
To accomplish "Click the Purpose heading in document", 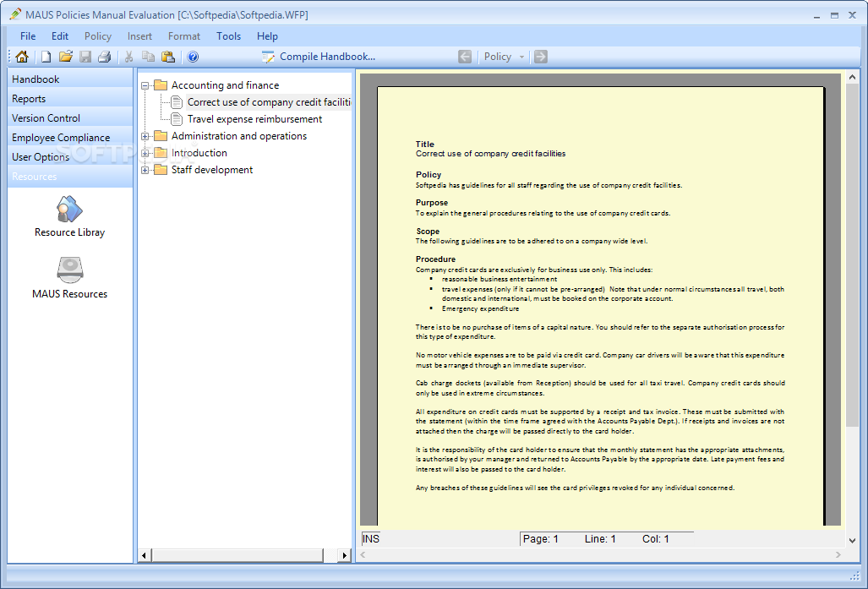I will click(432, 203).
